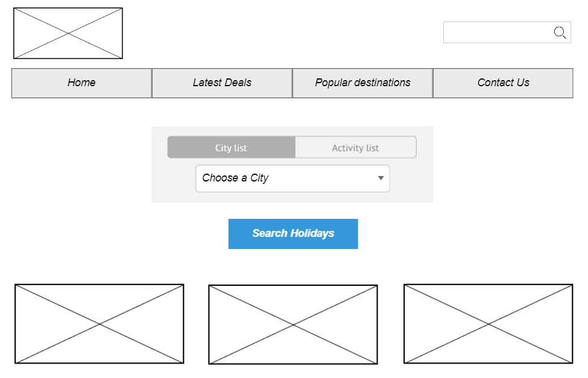This screenshot has width=588, height=378.
Task: Open the Home navigation item
Action: (x=81, y=83)
